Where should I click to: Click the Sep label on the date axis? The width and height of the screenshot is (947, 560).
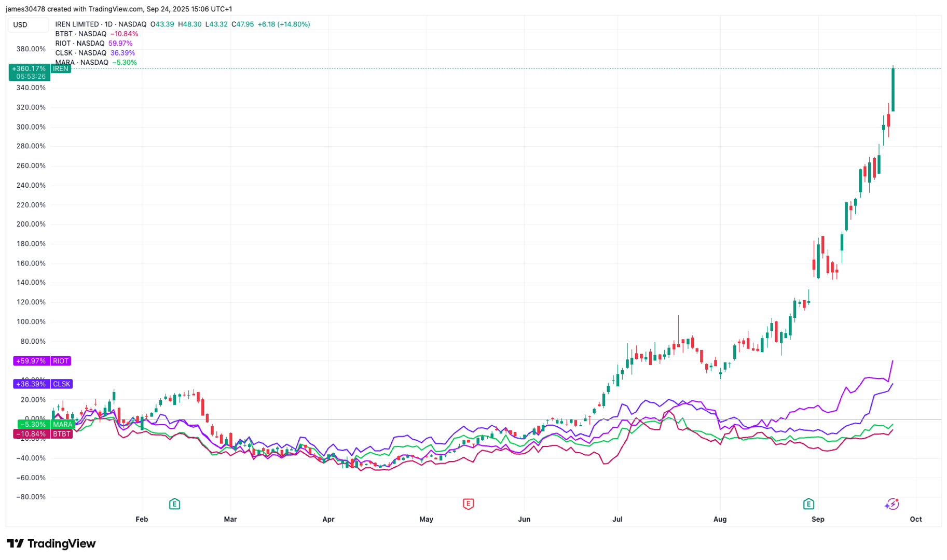coord(817,519)
